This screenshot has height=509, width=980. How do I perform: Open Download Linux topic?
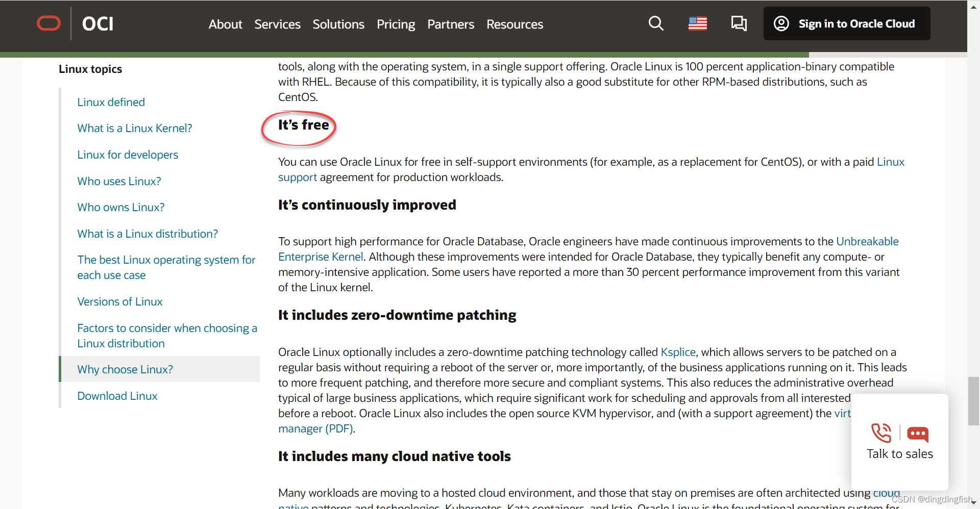pos(117,396)
